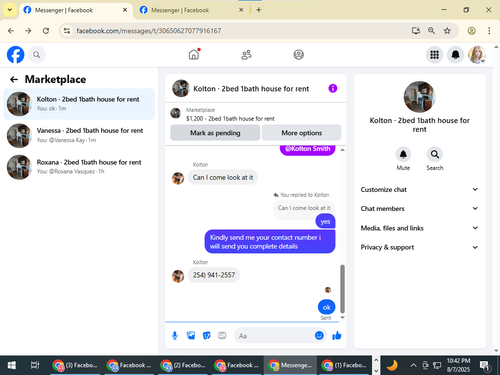Click Kolton's large profile thumbnail in right panel
The height and width of the screenshot is (375, 500).
click(x=419, y=97)
